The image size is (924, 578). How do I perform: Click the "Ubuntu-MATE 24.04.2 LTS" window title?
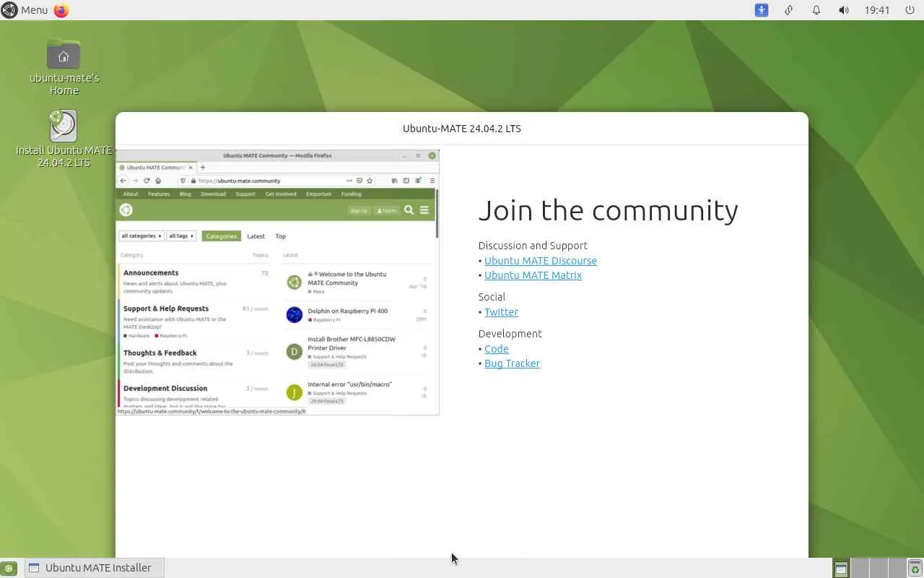click(x=462, y=129)
